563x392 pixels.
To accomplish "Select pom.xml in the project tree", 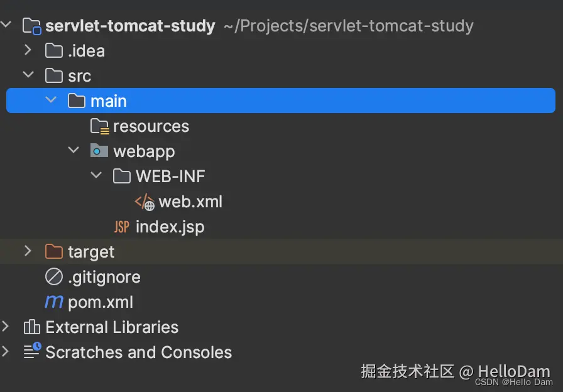I will point(101,302).
